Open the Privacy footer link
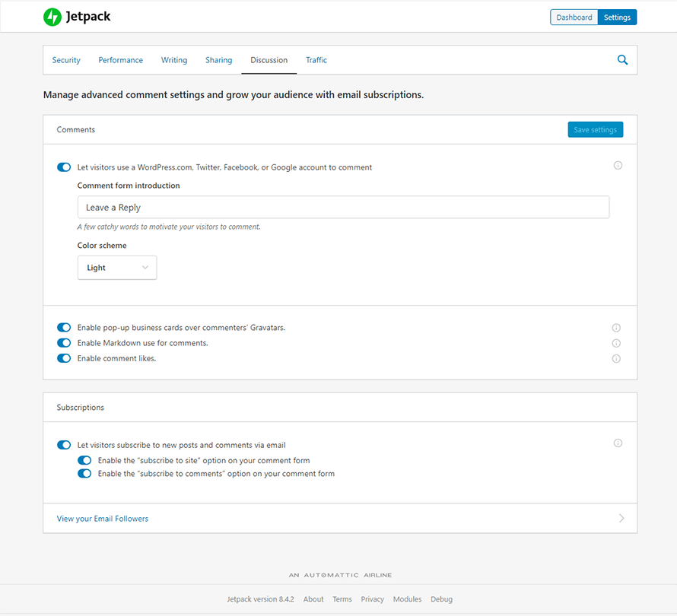Viewport: 677px width, 616px height. pos(372,599)
